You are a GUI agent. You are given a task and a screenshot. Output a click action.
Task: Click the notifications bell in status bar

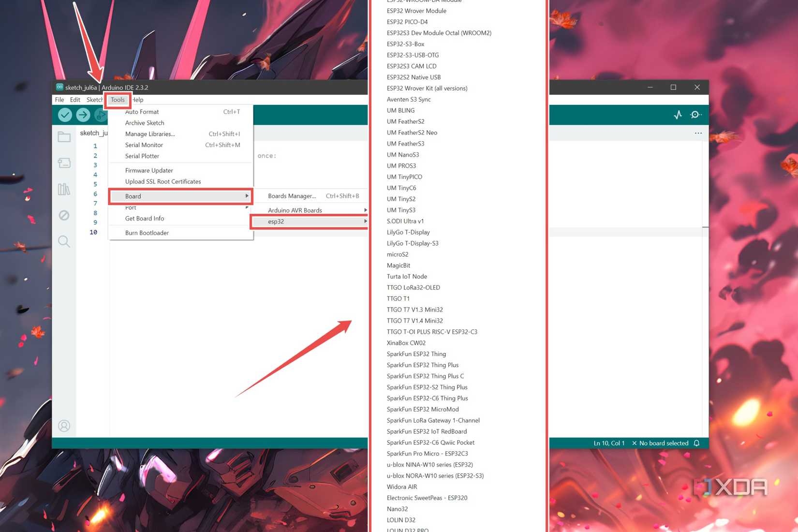(696, 443)
